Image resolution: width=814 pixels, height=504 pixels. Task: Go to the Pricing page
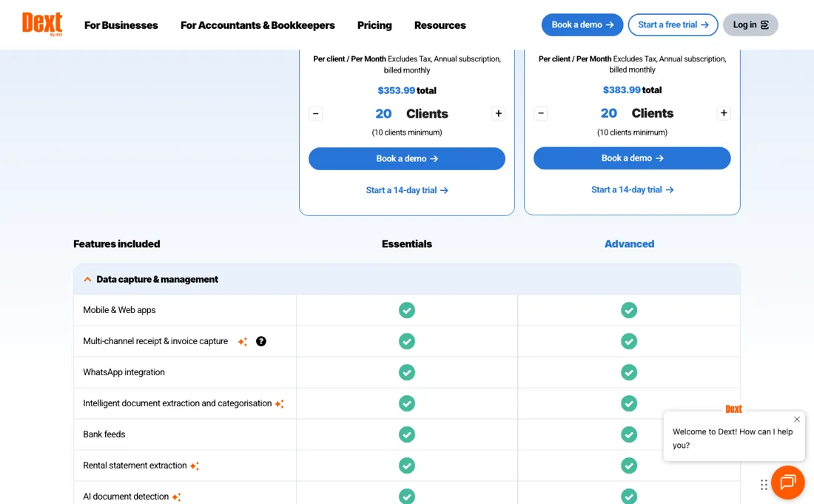(x=374, y=25)
